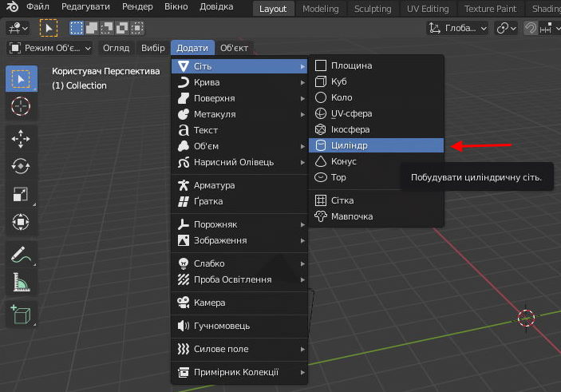Select the Select Box tool in left toolbar
The image size is (561, 392).
[21, 79]
